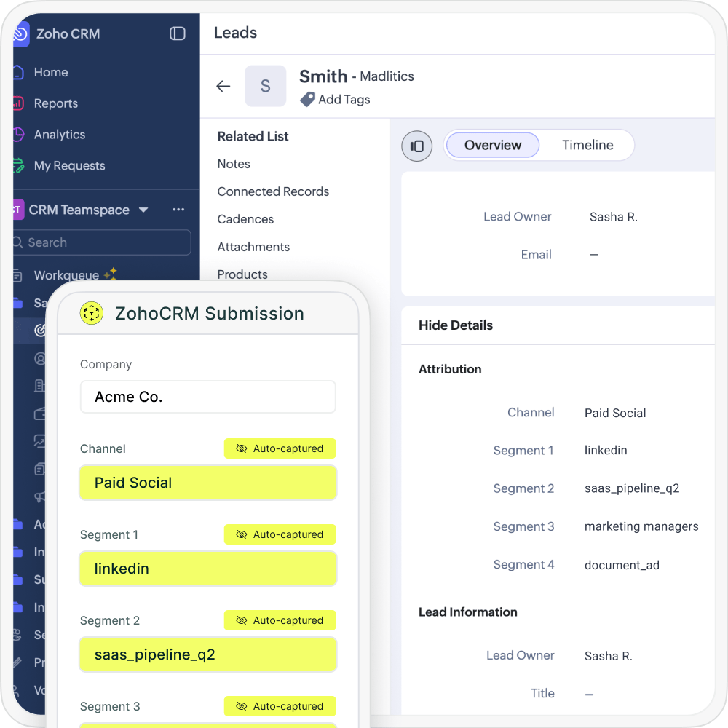
Task: Click the Segment 3 Auto-captured badge
Action: coord(280,706)
